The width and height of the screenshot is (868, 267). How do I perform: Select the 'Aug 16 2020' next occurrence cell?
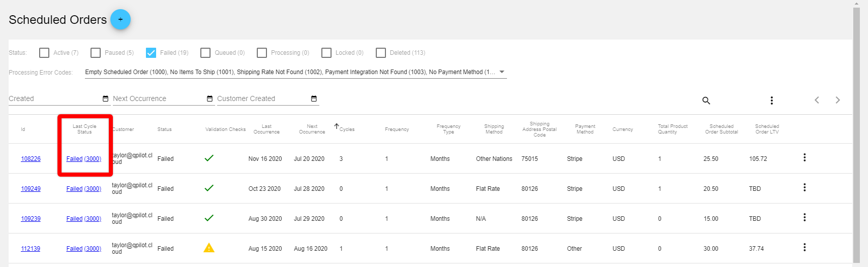(x=311, y=249)
